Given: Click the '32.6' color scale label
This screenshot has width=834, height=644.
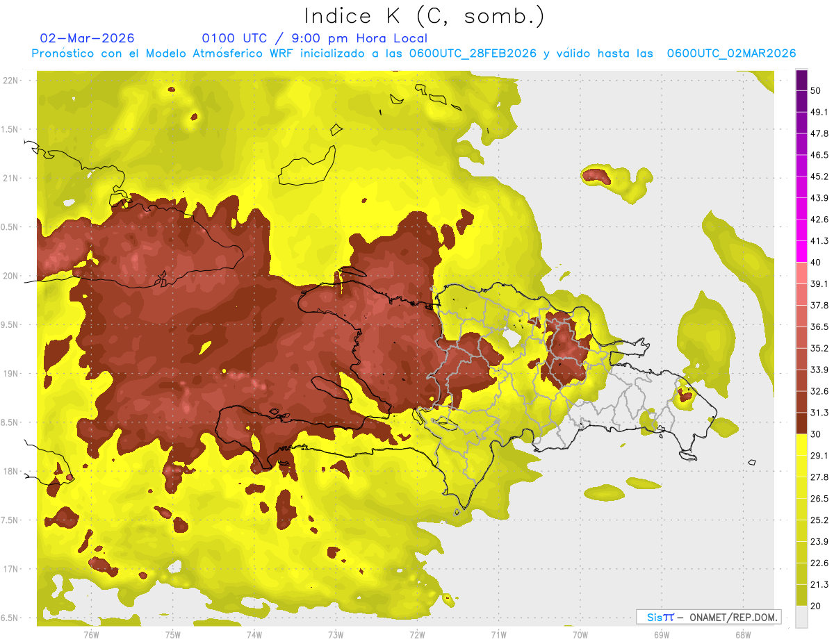Looking at the screenshot, I should 819,391.
